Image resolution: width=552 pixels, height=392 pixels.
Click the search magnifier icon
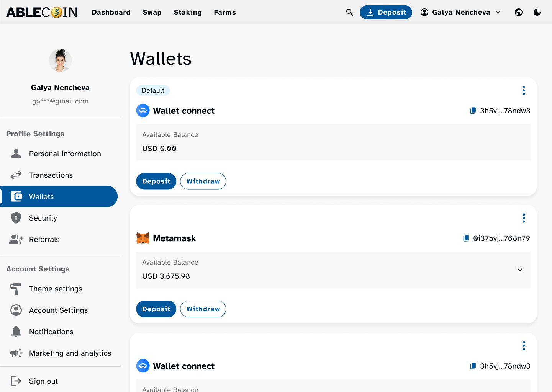click(x=349, y=12)
